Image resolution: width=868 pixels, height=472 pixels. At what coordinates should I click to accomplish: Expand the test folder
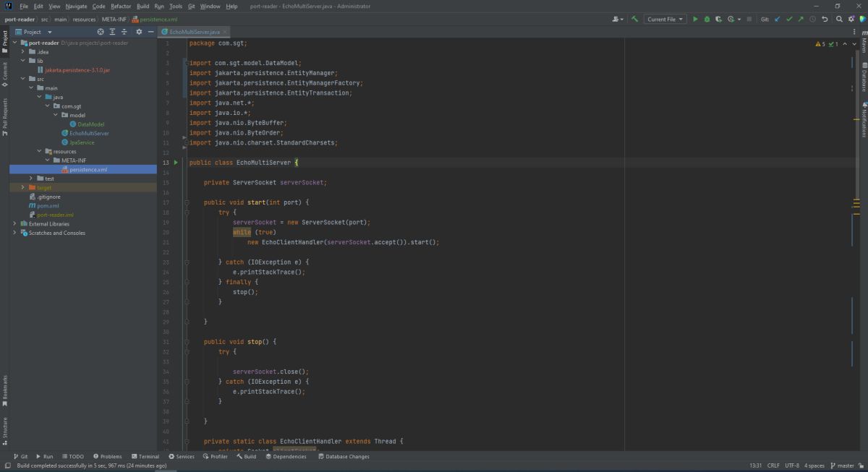pos(30,179)
